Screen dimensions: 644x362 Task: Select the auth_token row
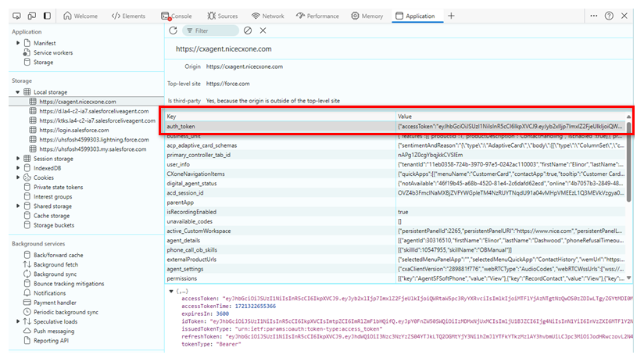[x=395, y=127]
